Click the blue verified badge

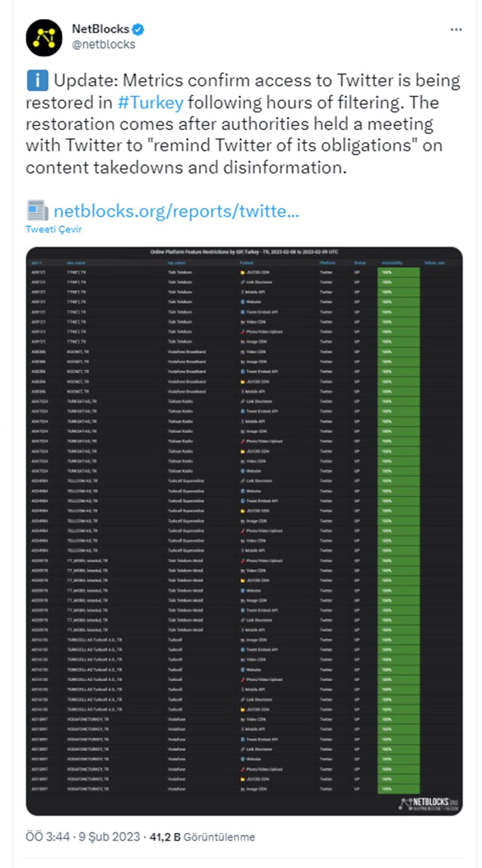coord(139,29)
